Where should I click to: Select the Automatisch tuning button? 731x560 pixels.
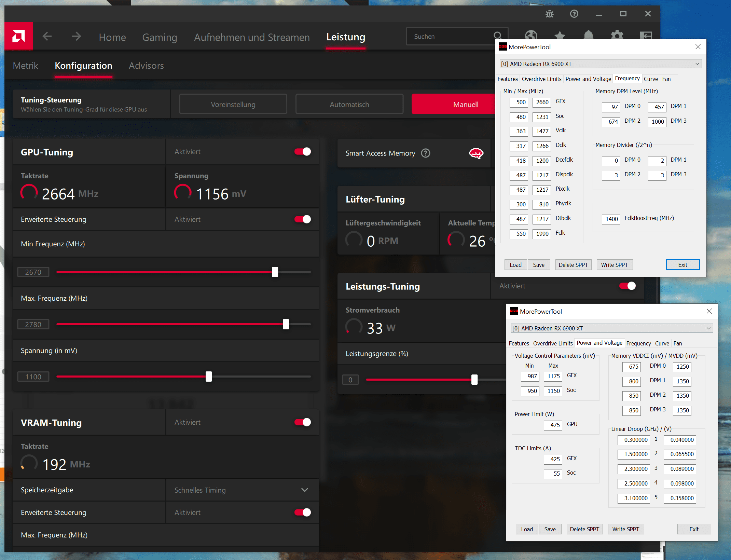(x=349, y=104)
